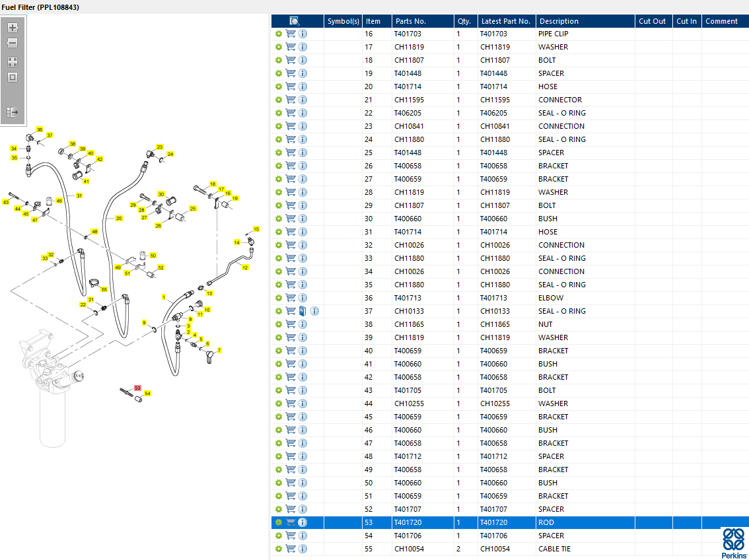Click gear icon for item 38 NUT

(x=279, y=324)
